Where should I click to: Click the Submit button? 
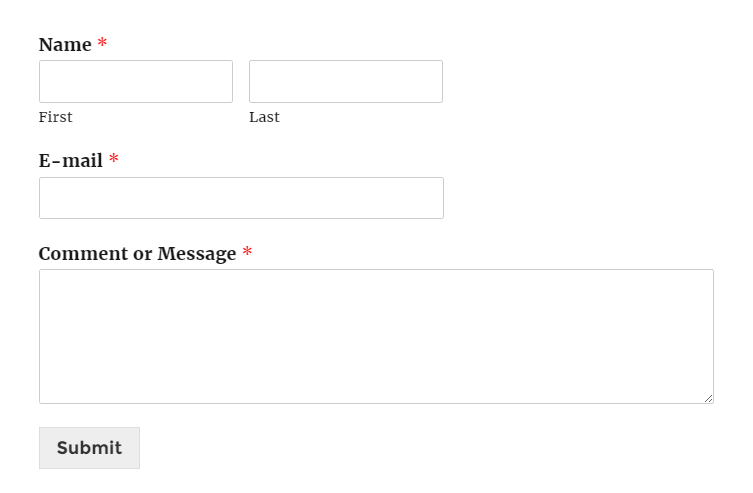coord(89,448)
